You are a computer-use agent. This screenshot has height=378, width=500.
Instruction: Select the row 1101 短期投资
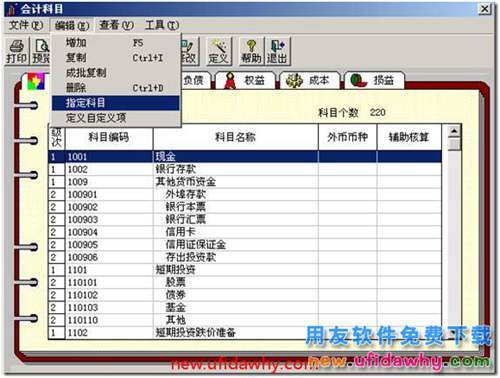[x=245, y=270]
